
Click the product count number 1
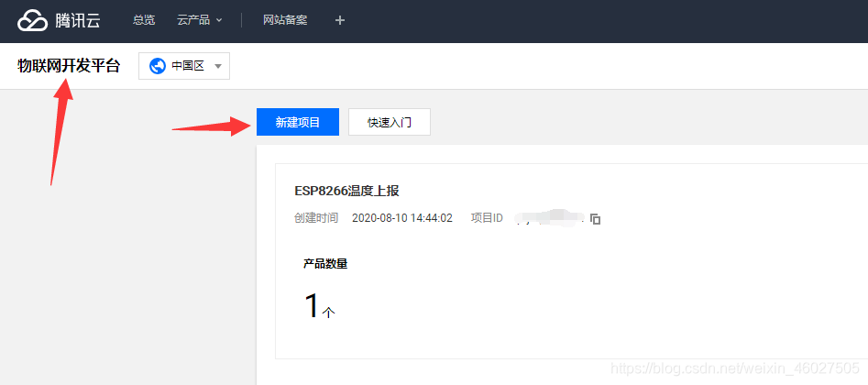[x=312, y=306]
